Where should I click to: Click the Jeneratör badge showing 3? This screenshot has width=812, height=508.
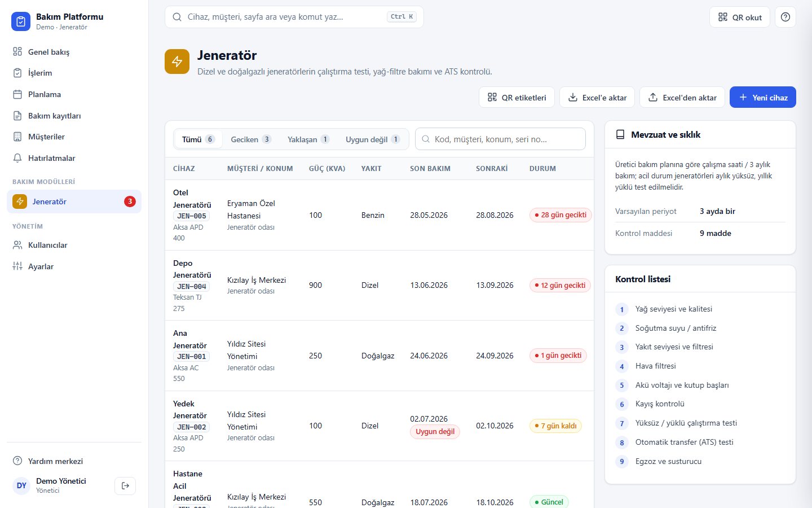pyautogui.click(x=130, y=202)
